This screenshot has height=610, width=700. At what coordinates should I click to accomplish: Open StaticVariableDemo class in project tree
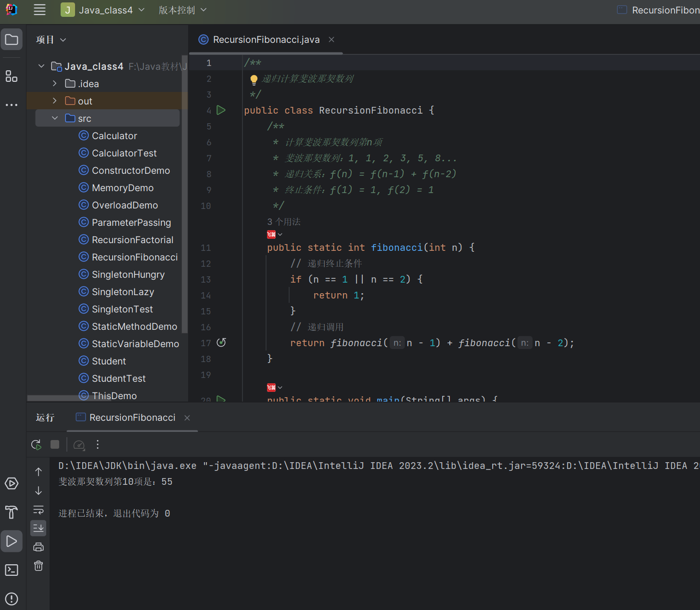click(135, 344)
